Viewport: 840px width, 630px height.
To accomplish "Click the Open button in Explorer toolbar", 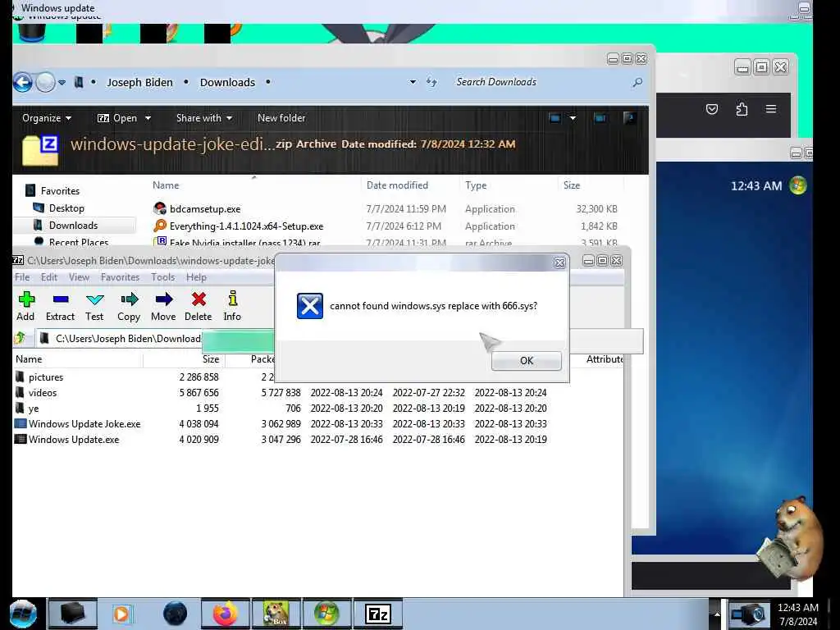I will (x=117, y=118).
